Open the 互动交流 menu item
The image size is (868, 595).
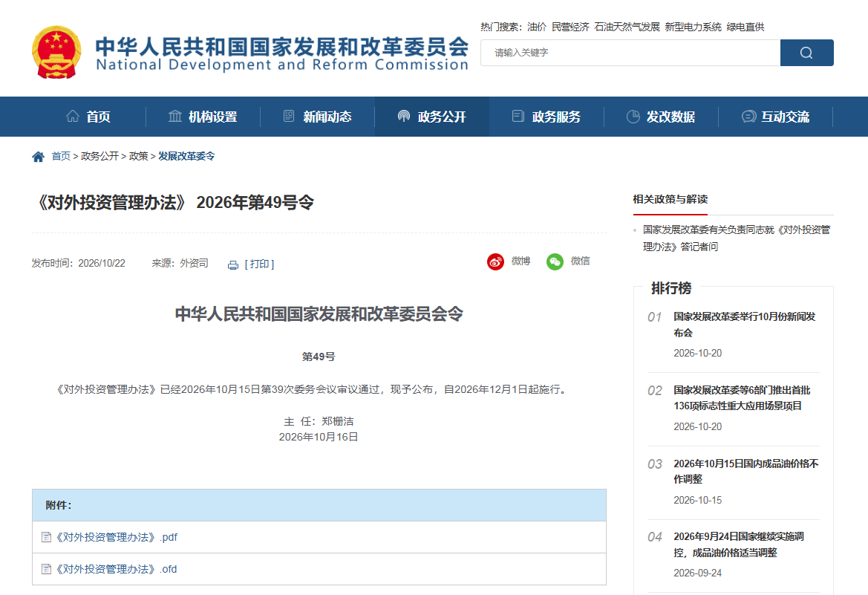click(x=775, y=117)
